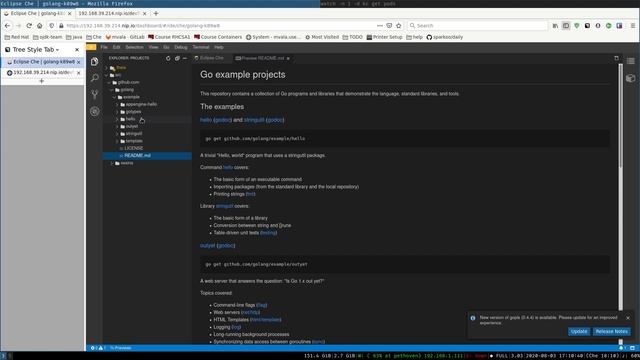Click the open new browser tab plus button
The width and height of the screenshot is (640, 360).
pos(156,13)
